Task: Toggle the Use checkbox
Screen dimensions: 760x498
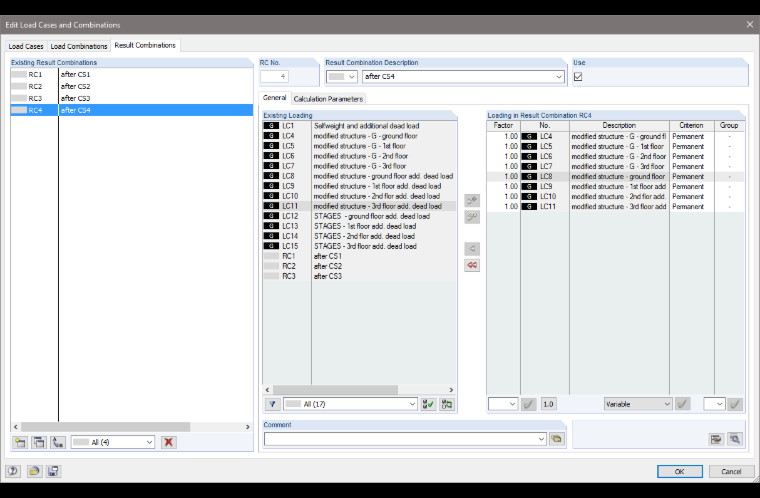Action: point(578,77)
